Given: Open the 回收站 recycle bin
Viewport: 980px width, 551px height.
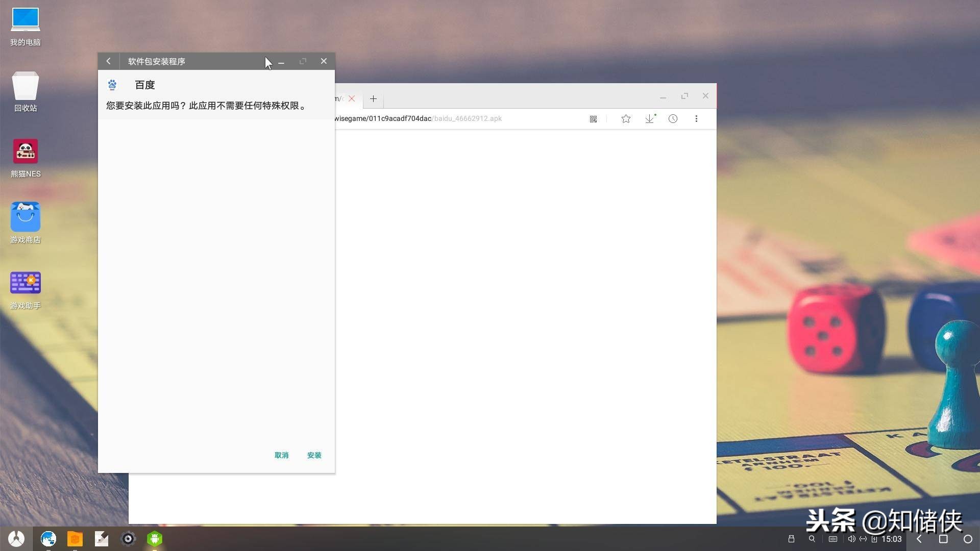Looking at the screenshot, I should tap(26, 86).
